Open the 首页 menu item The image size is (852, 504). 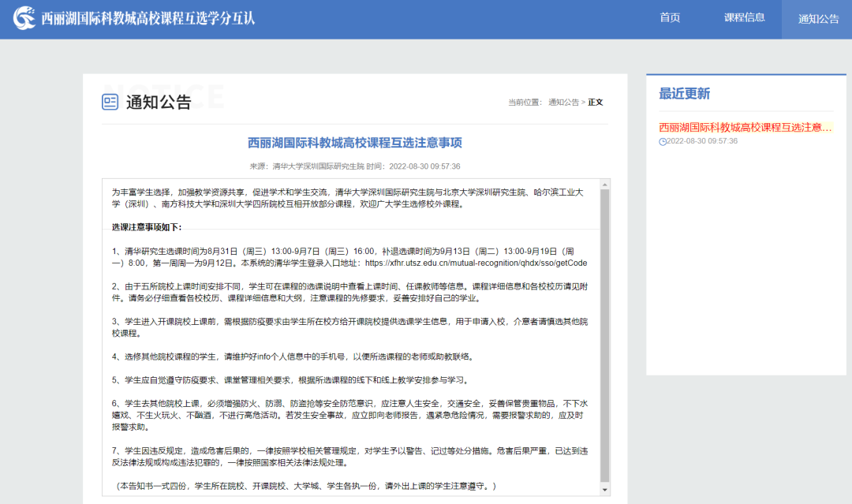pyautogui.click(x=670, y=18)
